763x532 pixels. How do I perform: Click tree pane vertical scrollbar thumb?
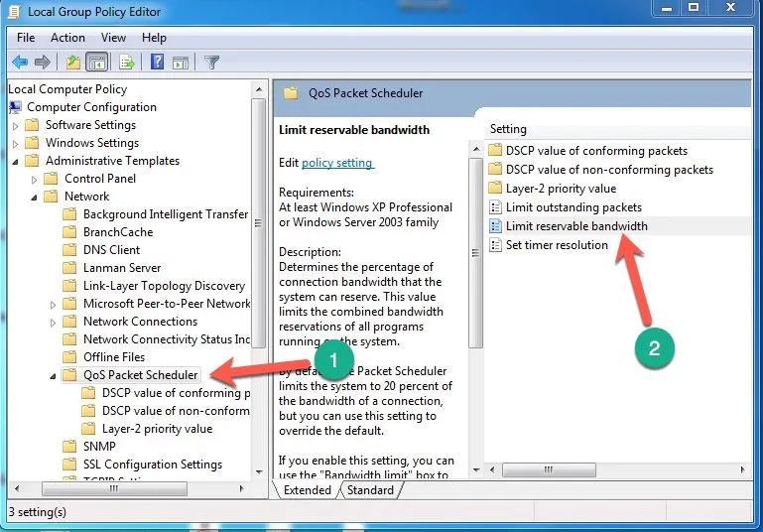pos(258,223)
